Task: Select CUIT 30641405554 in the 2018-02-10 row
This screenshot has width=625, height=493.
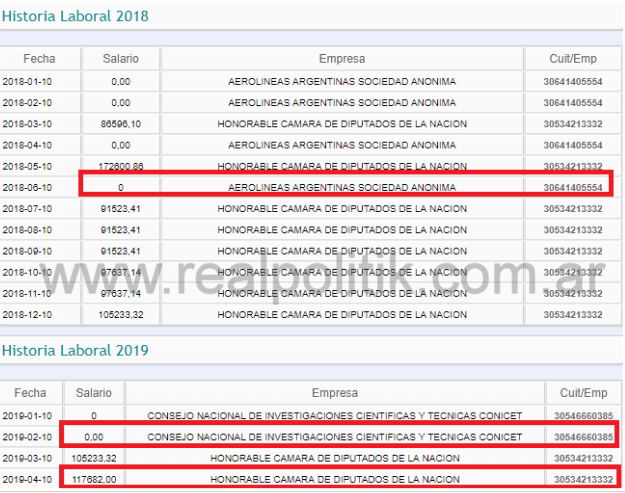Action: point(573,103)
